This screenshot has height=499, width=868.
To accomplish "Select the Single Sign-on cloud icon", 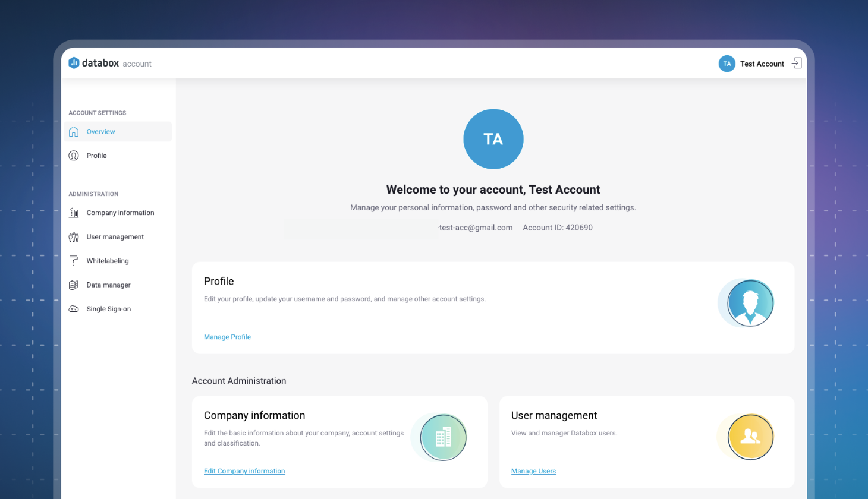I will [x=74, y=308].
